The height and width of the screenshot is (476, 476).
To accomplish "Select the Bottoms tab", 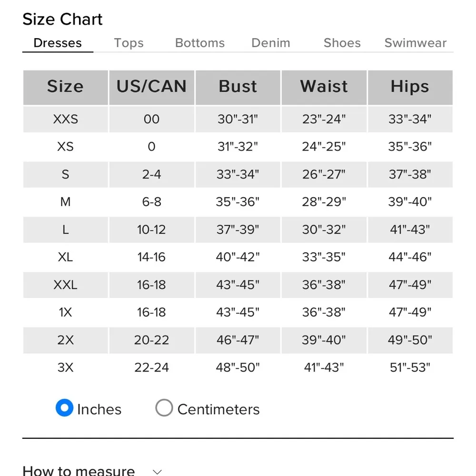I will coord(200,43).
